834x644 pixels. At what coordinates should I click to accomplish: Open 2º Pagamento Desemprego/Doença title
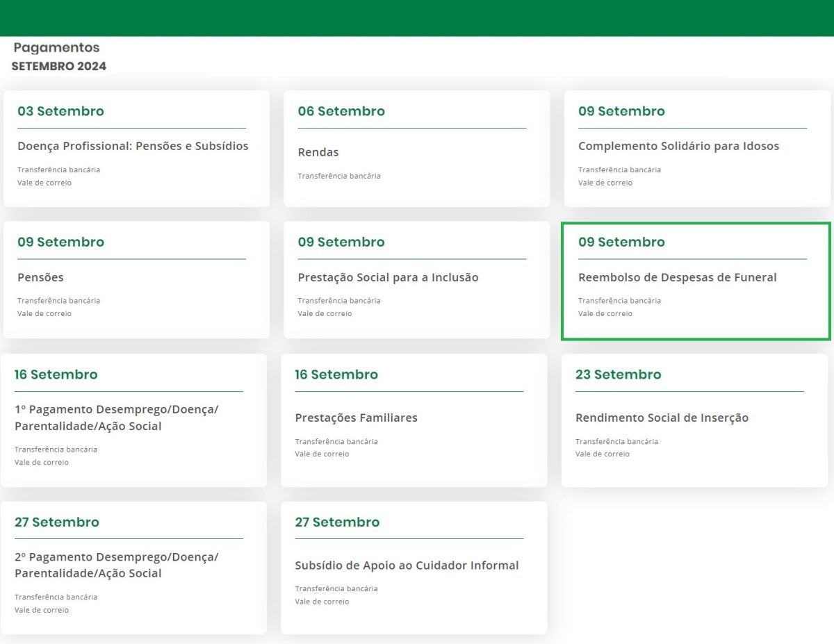(x=116, y=565)
